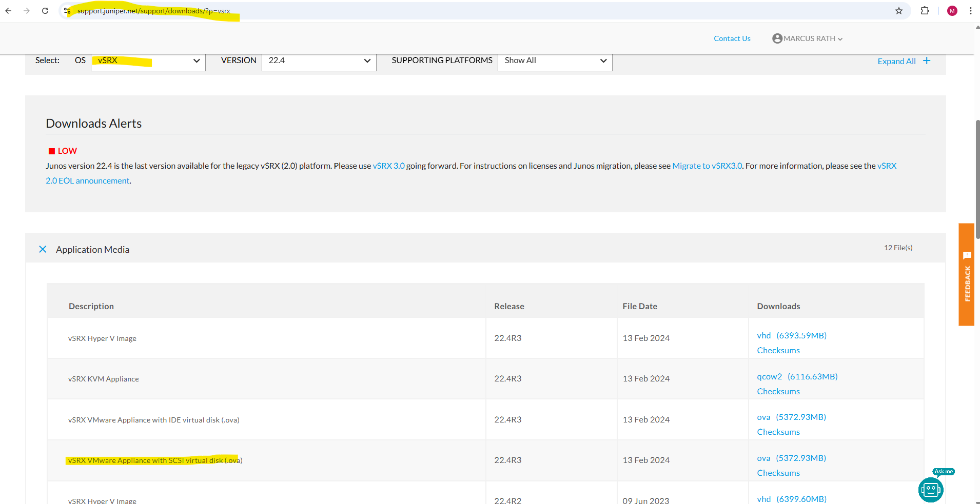Image resolution: width=980 pixels, height=504 pixels.
Task: Open the Migrate to vSRX3.0 link
Action: (x=707, y=166)
